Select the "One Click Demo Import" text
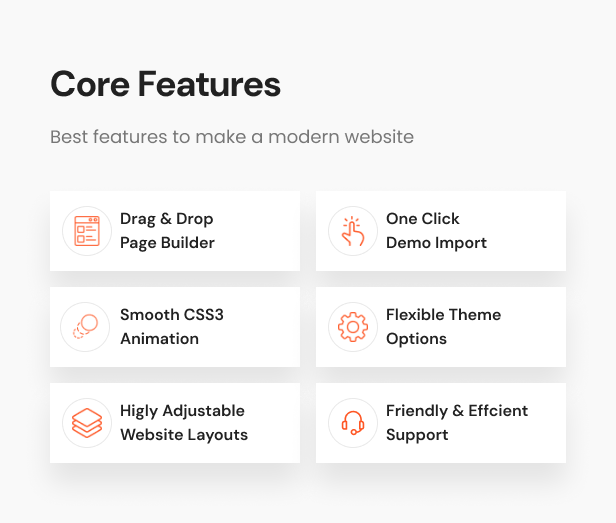The height and width of the screenshot is (523, 616). (436, 231)
